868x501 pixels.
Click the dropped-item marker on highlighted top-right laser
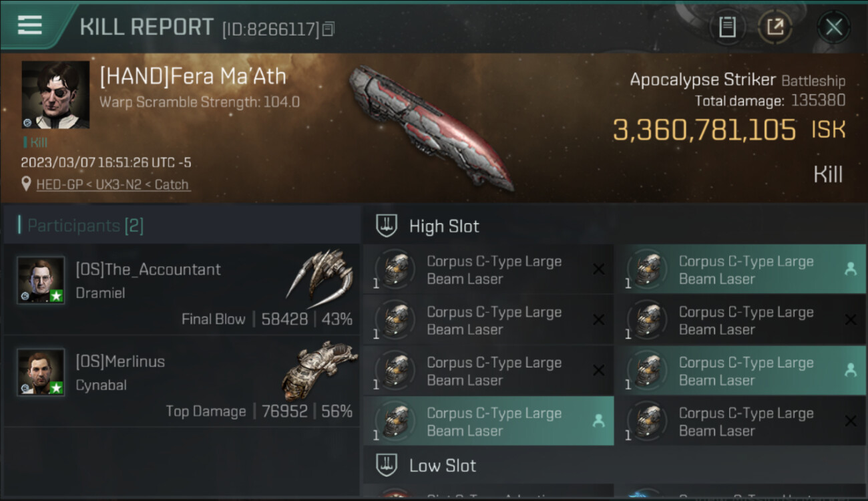(x=851, y=269)
